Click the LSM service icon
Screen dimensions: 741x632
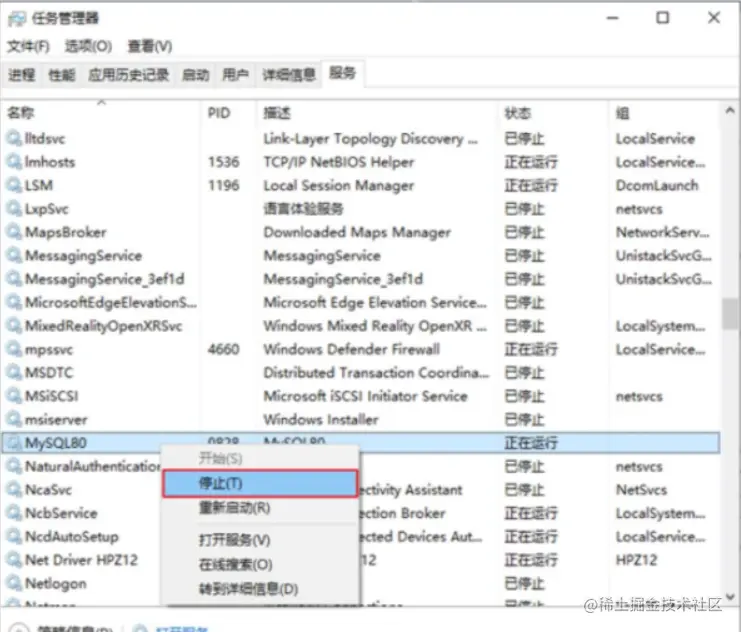coord(14,185)
